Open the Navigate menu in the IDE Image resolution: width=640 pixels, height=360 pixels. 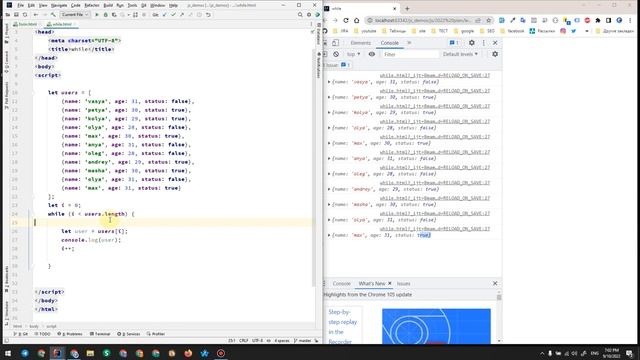[59, 5]
